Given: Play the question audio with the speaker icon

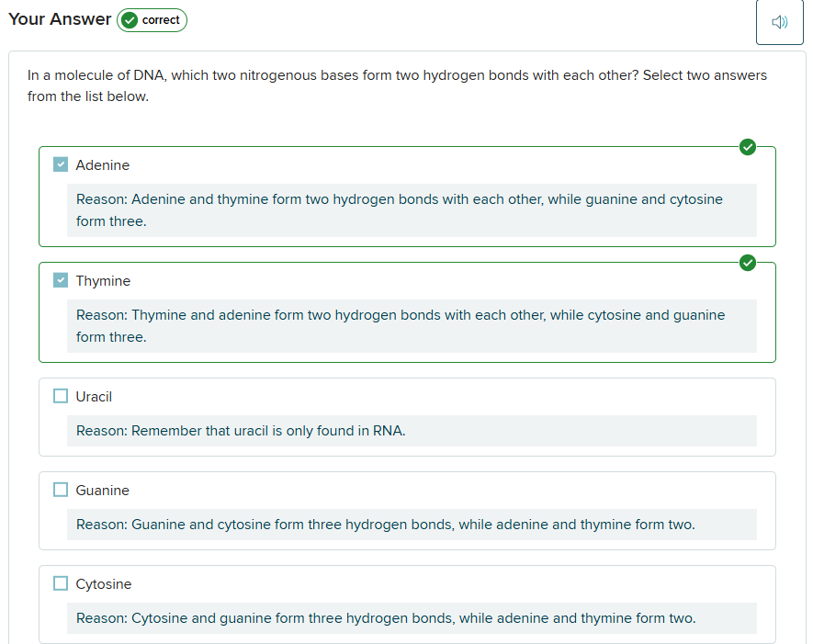Looking at the screenshot, I should (779, 22).
